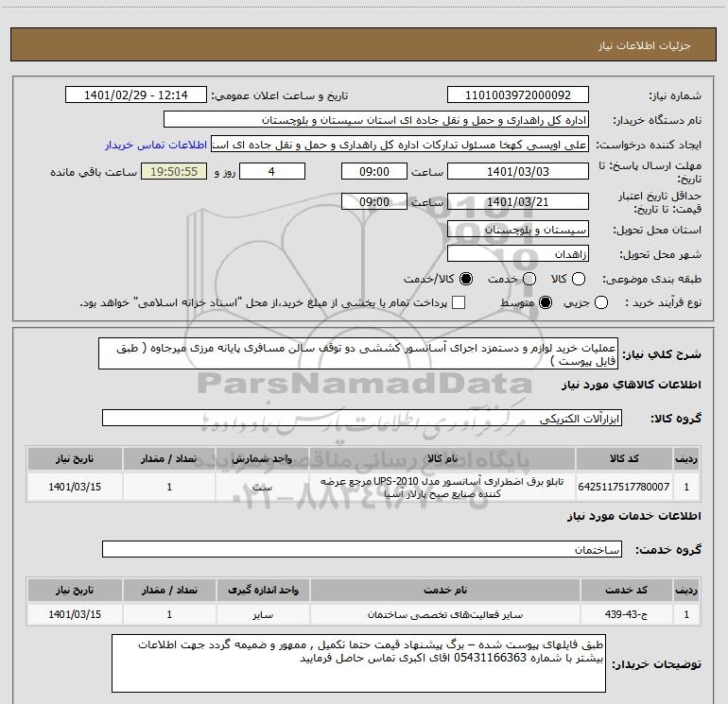Click the نام کالا column header
The height and width of the screenshot is (704, 728).
442,458
